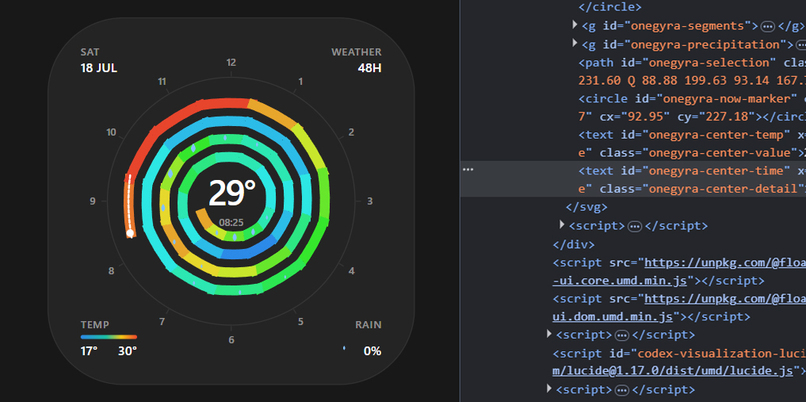806x402 pixels.
Task: Click the 08:25 time under temperature
Action: [x=231, y=223]
